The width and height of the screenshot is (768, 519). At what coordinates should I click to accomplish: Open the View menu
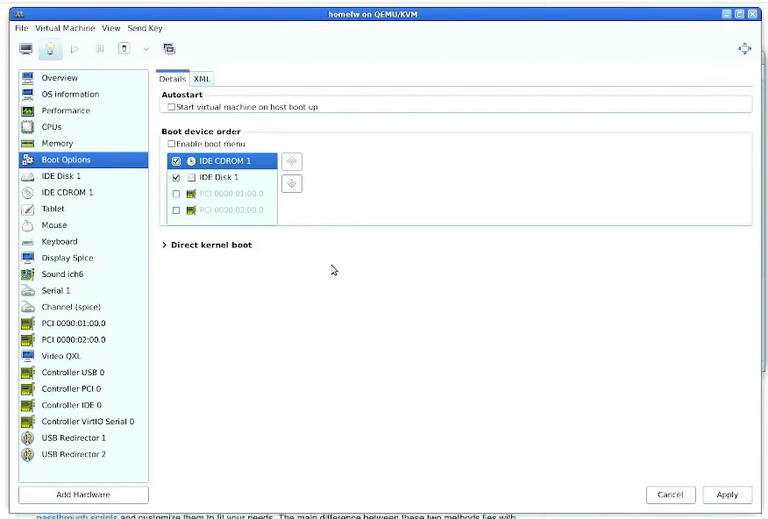[x=111, y=28]
